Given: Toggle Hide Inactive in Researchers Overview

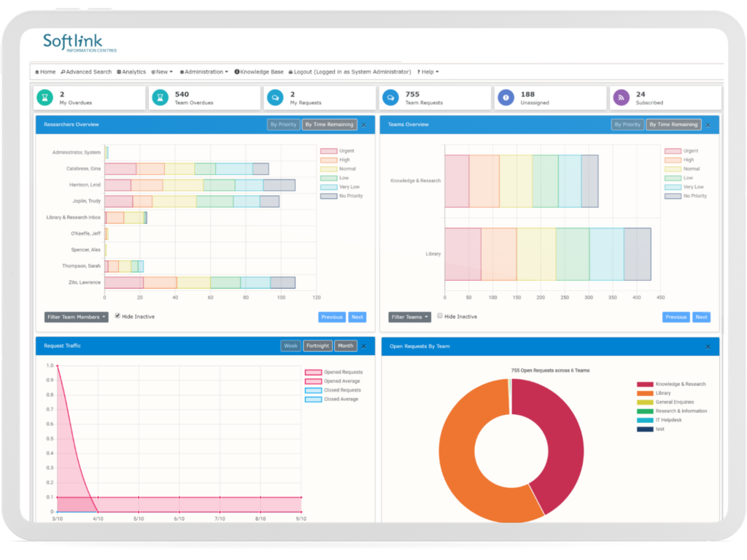Looking at the screenshot, I should point(117,316).
